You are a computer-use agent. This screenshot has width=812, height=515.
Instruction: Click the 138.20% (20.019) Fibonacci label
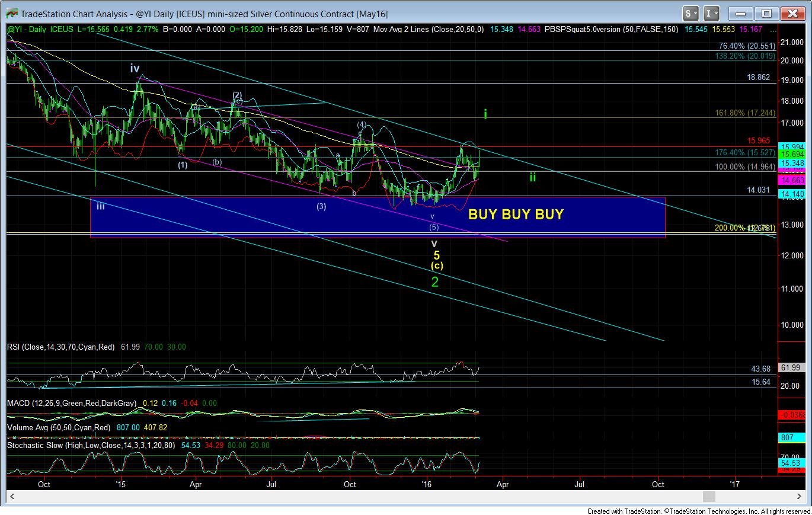(x=744, y=56)
